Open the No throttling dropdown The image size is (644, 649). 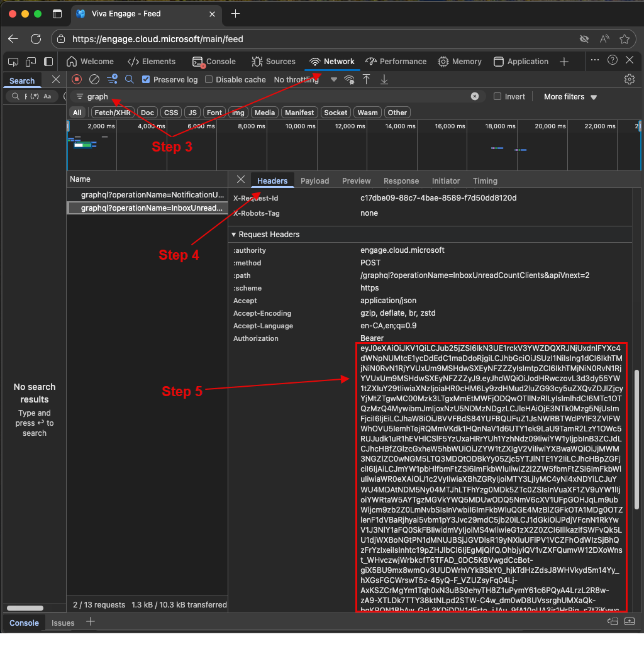pyautogui.click(x=305, y=79)
